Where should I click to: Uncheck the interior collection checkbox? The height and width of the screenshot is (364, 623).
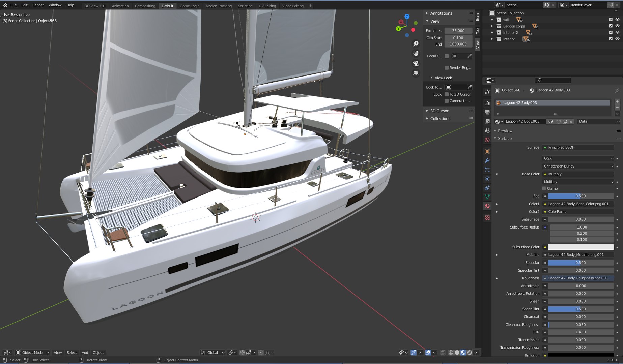(x=611, y=39)
